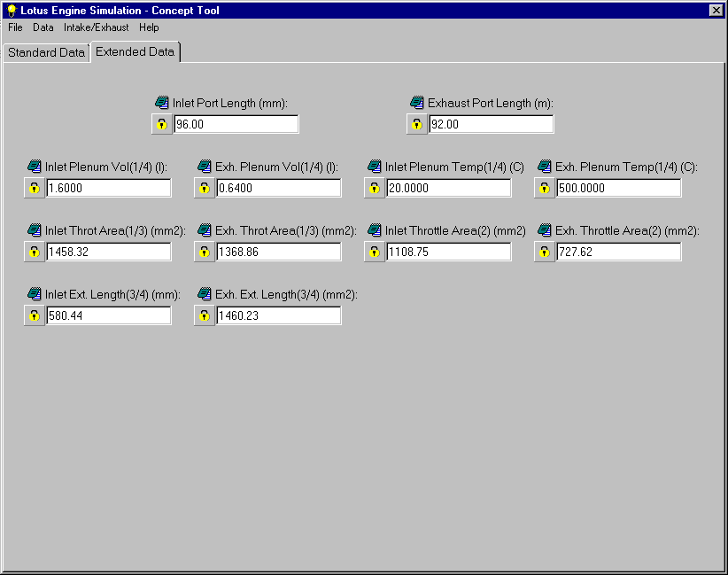The height and width of the screenshot is (575, 728).
Task: Switch to the Standard Data tab
Action: [x=46, y=52]
